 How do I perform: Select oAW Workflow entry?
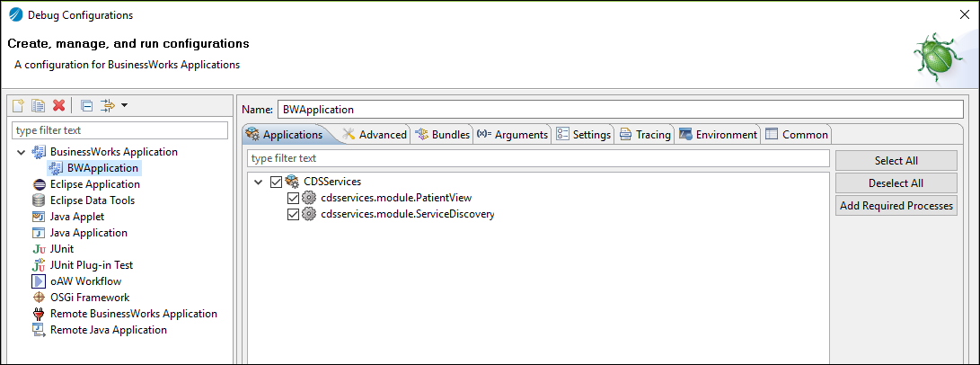tap(85, 281)
